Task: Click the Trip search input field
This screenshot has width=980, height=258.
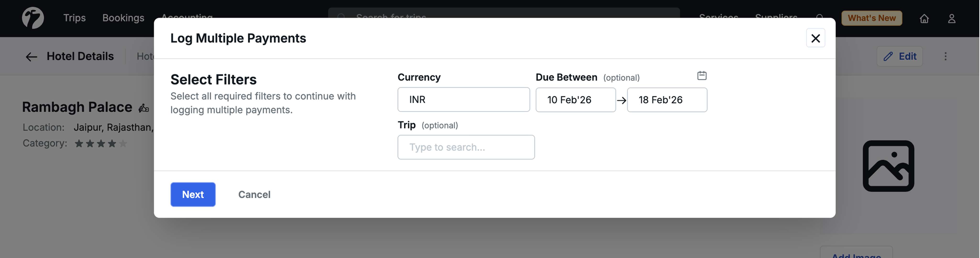Action: (466, 147)
